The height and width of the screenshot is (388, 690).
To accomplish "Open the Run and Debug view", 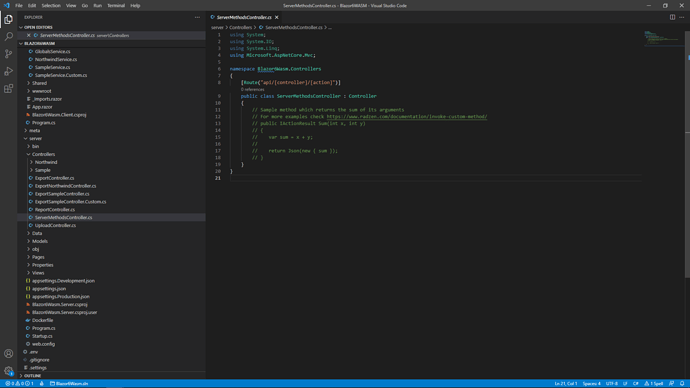I will [x=8, y=71].
